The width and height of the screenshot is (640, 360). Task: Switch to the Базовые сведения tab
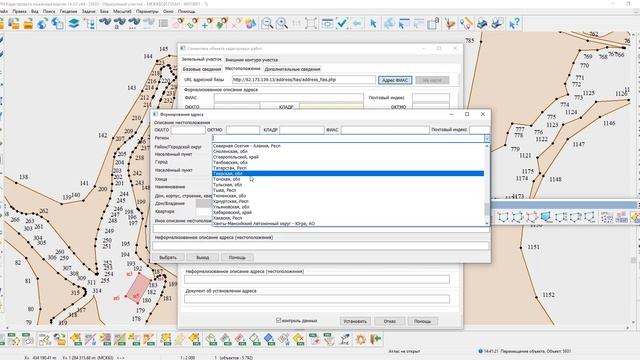[x=202, y=69]
